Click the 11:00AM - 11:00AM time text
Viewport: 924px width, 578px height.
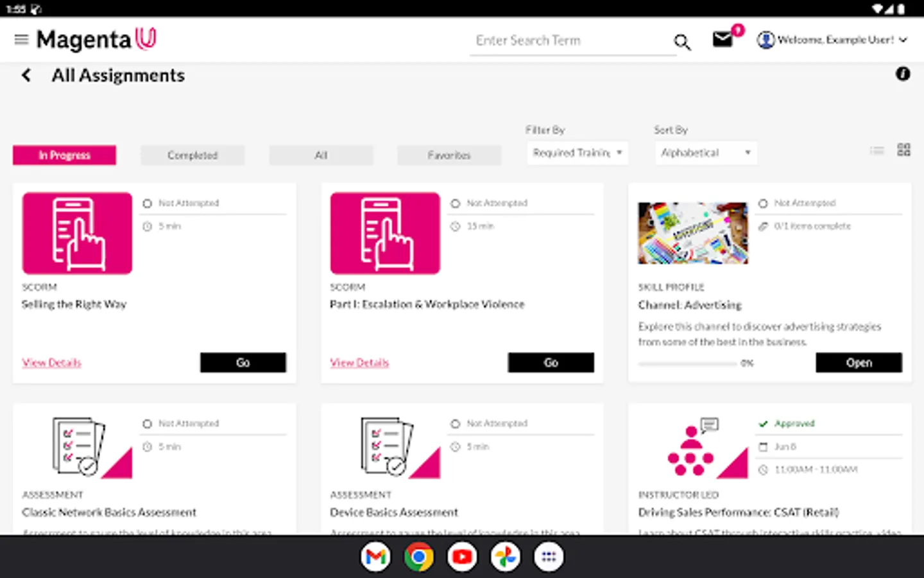(816, 469)
